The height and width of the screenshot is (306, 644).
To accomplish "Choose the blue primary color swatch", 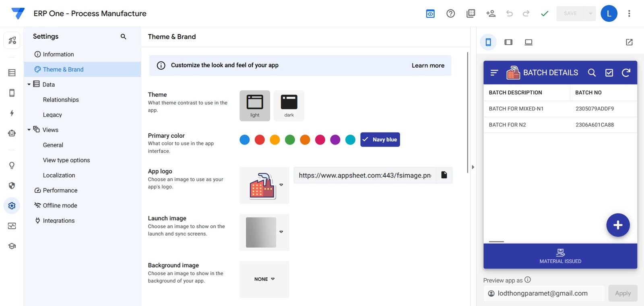I will click(x=245, y=140).
